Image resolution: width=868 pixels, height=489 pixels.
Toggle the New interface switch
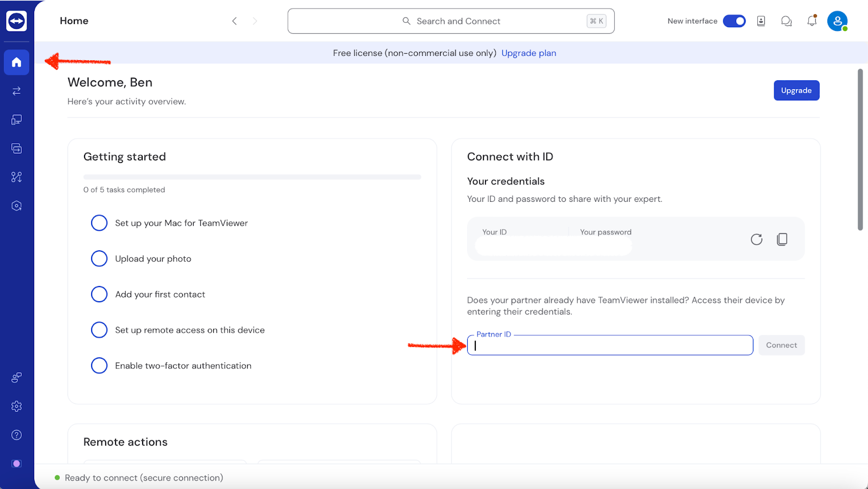734,21
